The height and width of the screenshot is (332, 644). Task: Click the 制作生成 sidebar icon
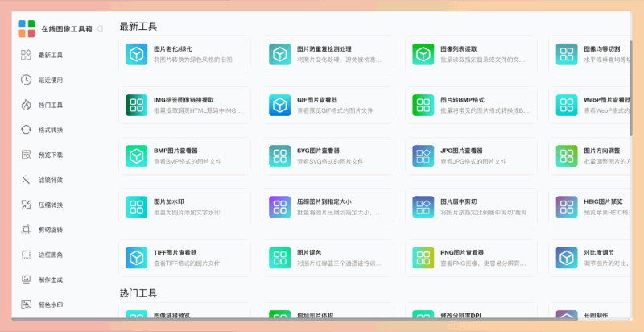(x=27, y=280)
